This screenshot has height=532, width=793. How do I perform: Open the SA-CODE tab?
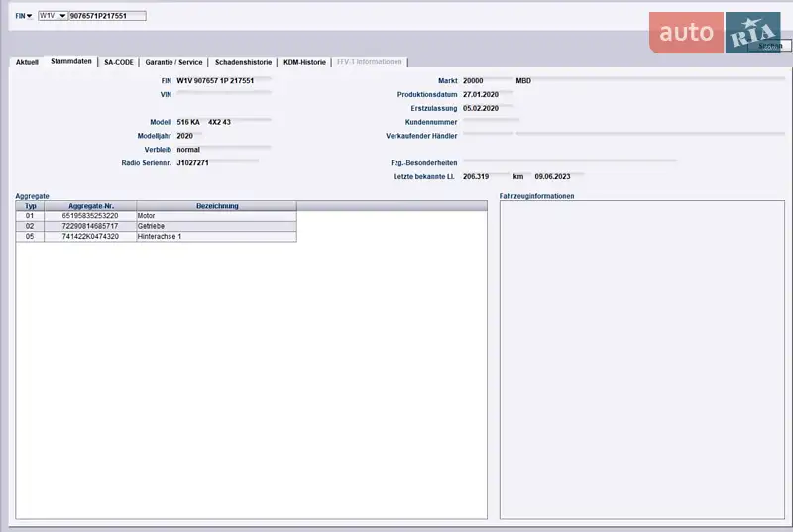pyautogui.click(x=119, y=62)
